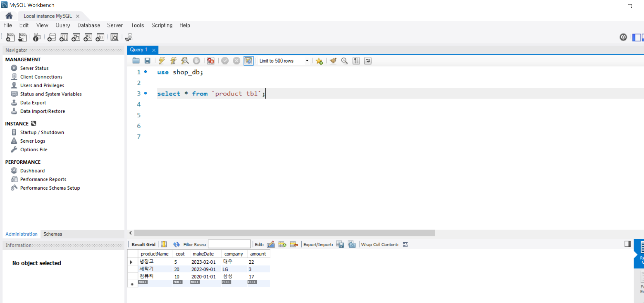Screen dimensions: 644x303
Task: Beautify the query with the broom icon
Action: (x=333, y=61)
